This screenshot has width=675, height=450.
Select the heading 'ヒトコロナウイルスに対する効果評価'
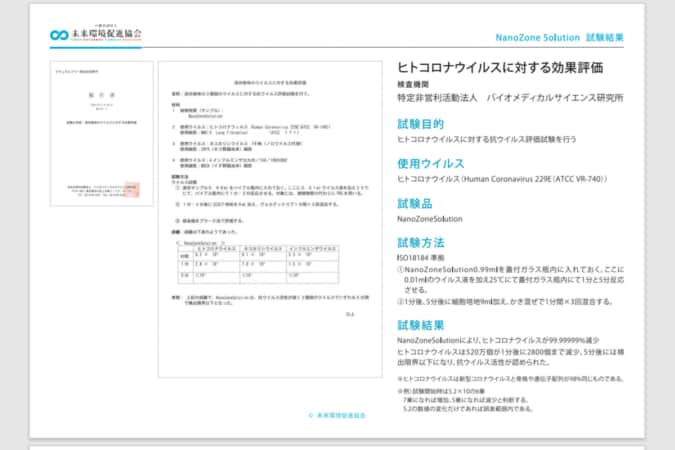(x=500, y=68)
